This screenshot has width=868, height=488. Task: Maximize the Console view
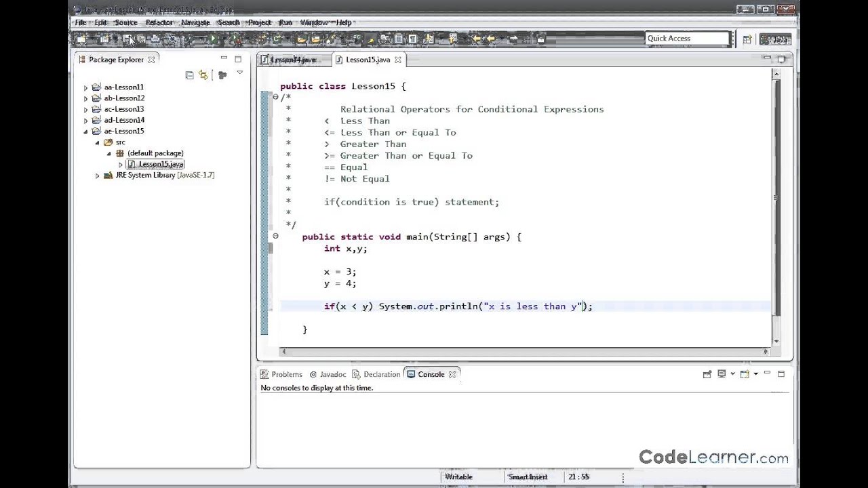[x=781, y=373]
